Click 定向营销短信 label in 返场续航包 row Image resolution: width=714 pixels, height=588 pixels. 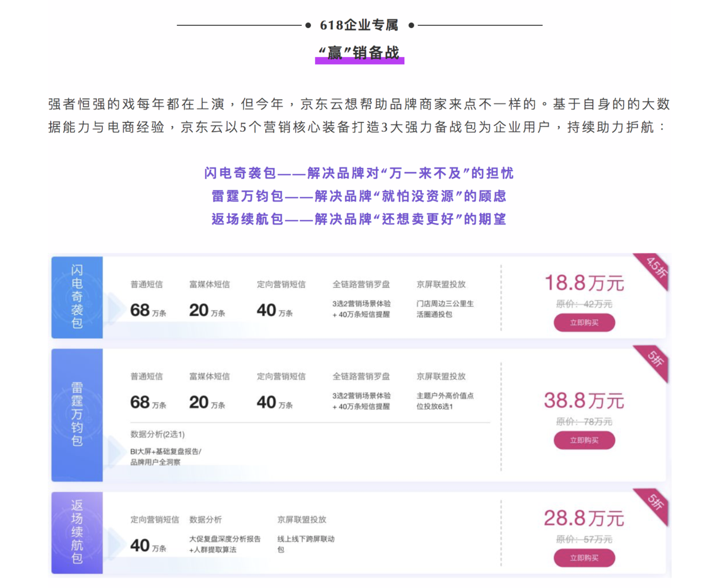click(154, 520)
